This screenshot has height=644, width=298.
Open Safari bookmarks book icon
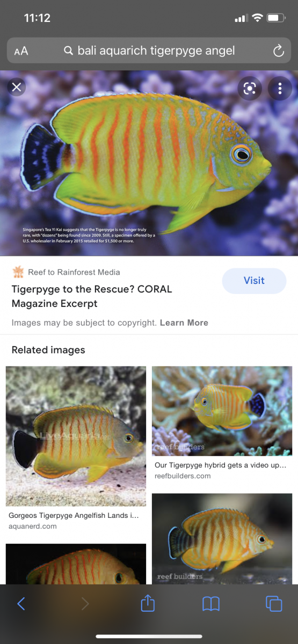(211, 604)
